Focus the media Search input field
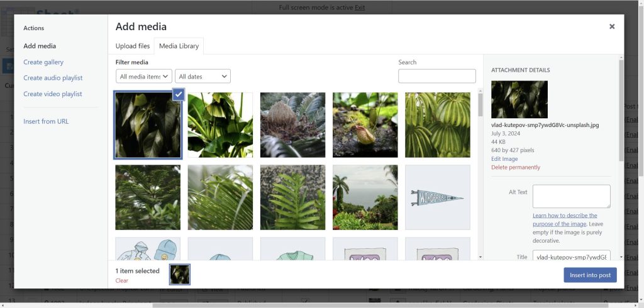The height and width of the screenshot is (308, 644). click(x=436, y=76)
